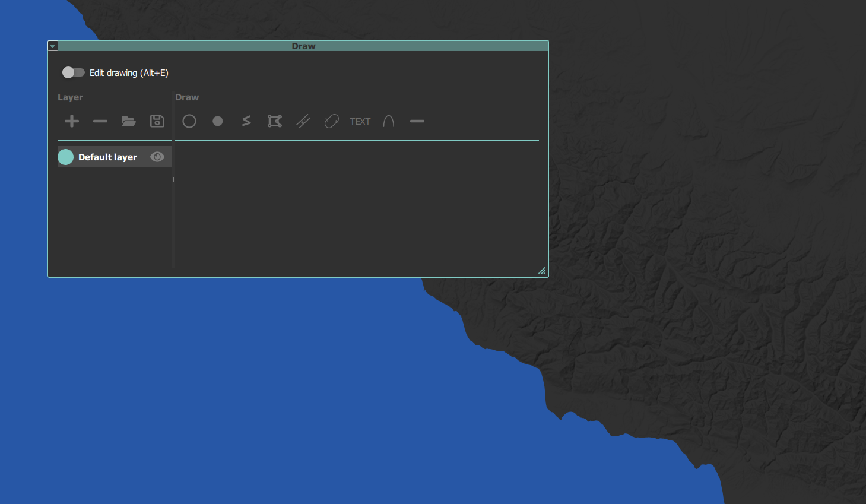Select the ellipse with rotation arrows tool
This screenshot has height=504, width=866.
pyautogui.click(x=332, y=121)
